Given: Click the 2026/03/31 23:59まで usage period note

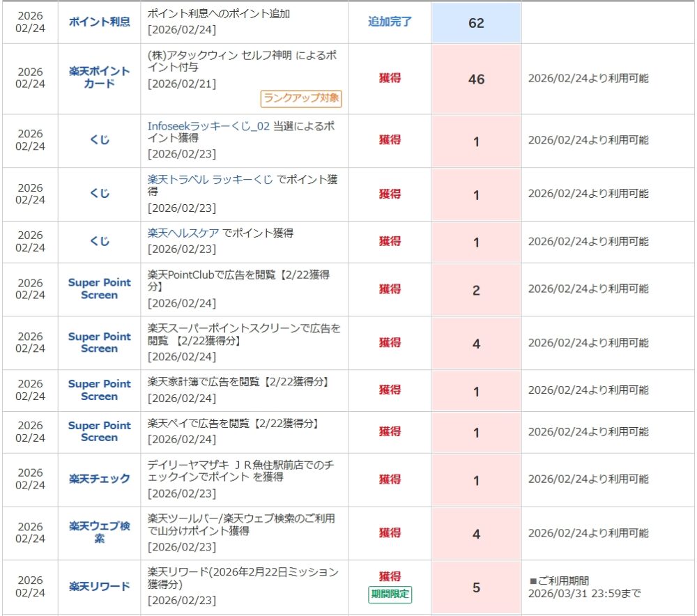Looking at the screenshot, I should (x=584, y=594).
